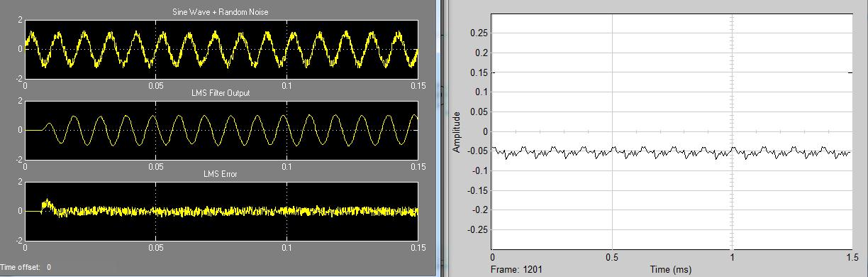Select the LMS Filter Output waveform axes
The height and width of the screenshot is (277, 868).
tap(221, 130)
